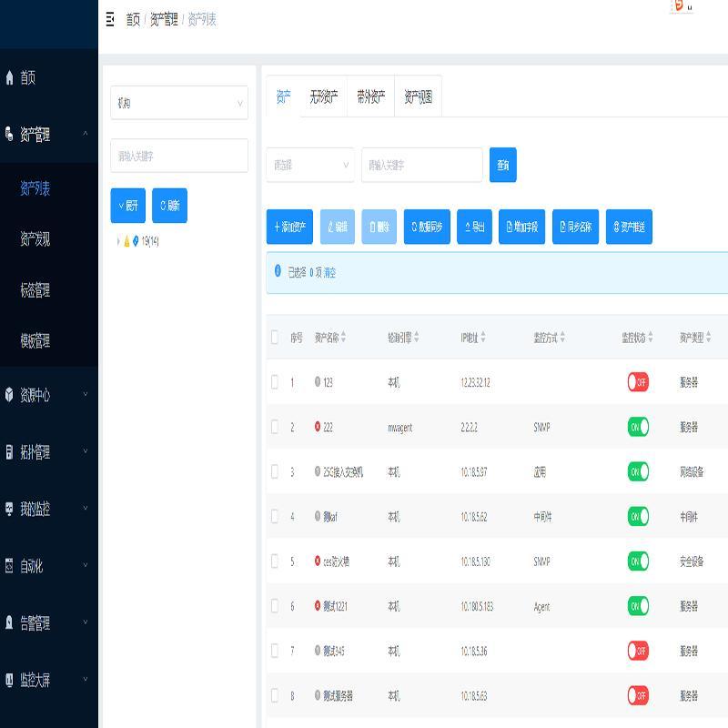Click the 清空 link in selection bar
728x728 pixels.
329,272
